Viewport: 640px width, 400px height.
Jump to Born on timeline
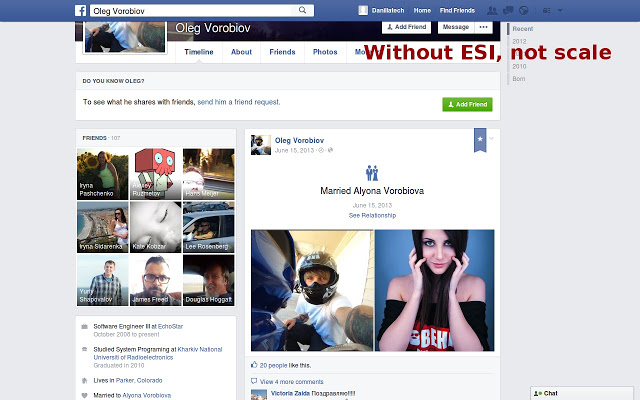(519, 78)
